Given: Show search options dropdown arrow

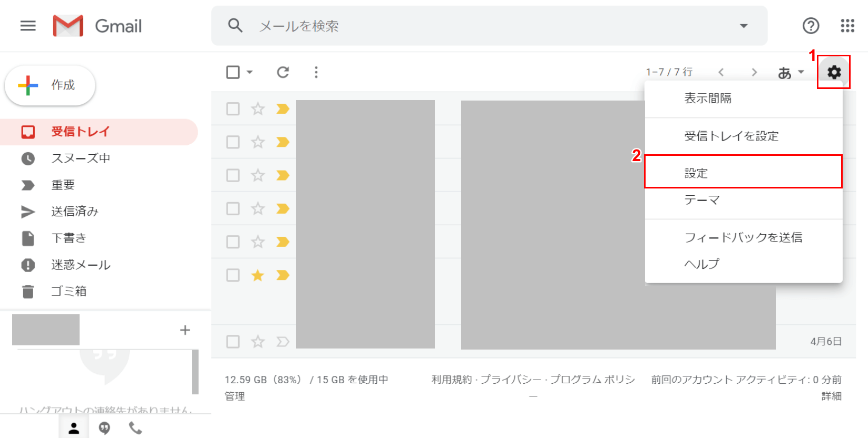Looking at the screenshot, I should (744, 26).
